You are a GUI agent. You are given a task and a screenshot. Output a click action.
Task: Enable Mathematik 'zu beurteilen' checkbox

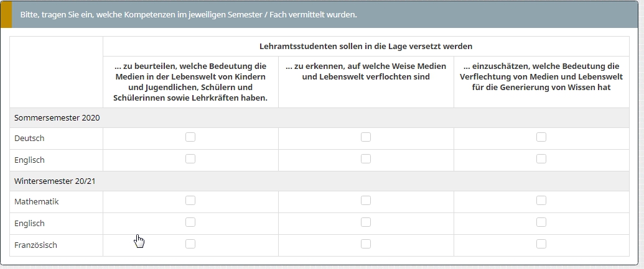(x=190, y=201)
